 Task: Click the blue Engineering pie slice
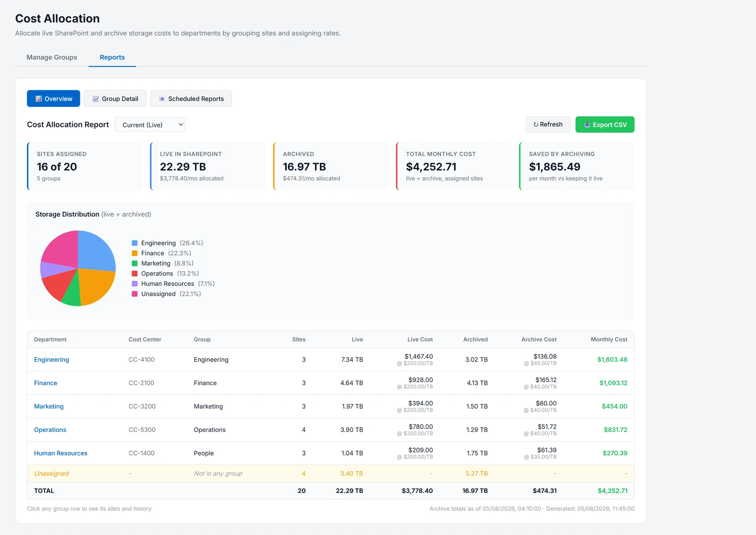[96, 251]
